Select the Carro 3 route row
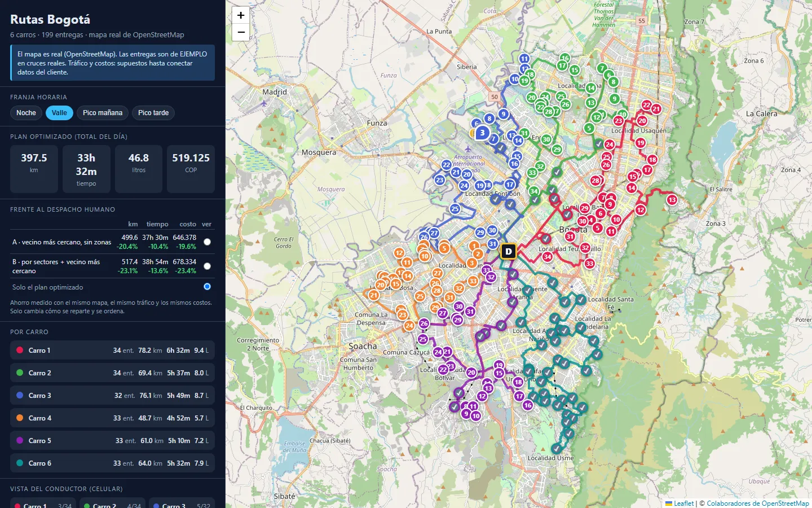The width and height of the screenshot is (812, 508). [112, 395]
